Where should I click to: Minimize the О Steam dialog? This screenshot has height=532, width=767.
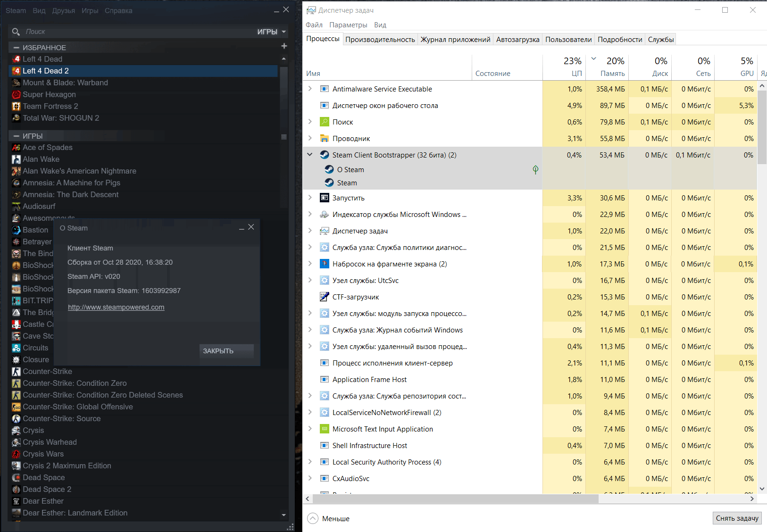pyautogui.click(x=242, y=228)
